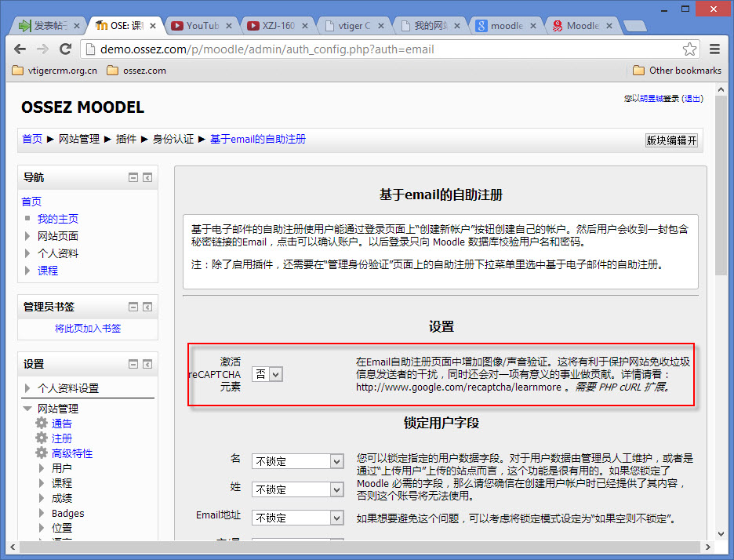
Task: Expand the 课程 node under 网站管理
Action: [42, 482]
